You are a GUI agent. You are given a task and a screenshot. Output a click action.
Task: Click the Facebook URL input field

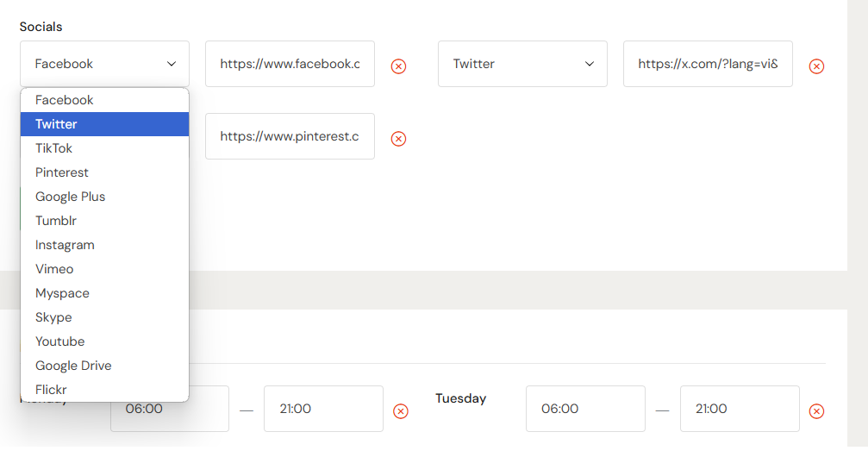[x=290, y=64]
